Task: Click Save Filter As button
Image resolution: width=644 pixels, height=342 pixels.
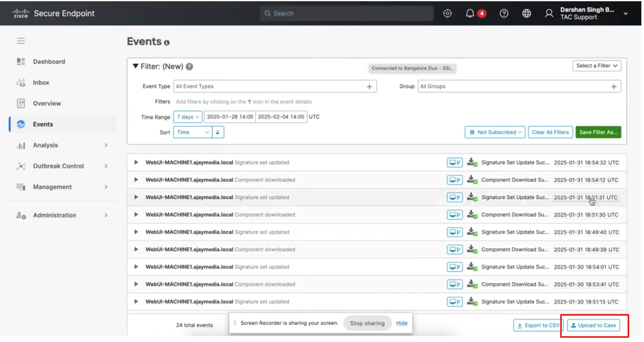Action: [598, 132]
